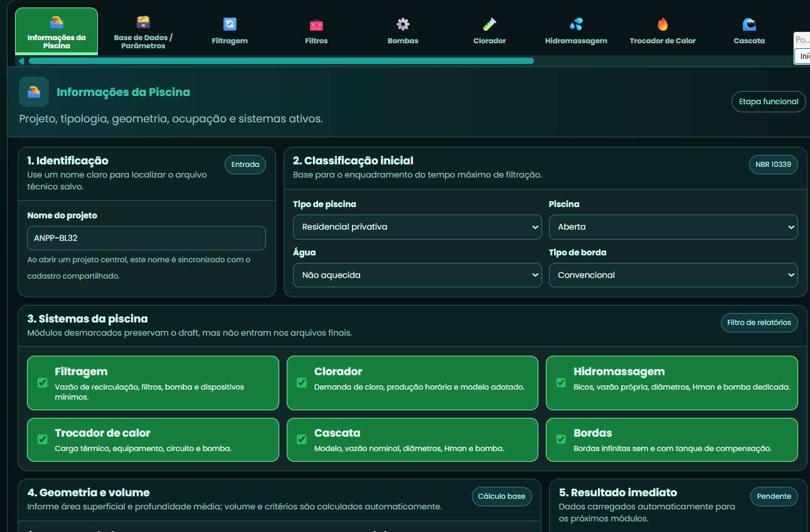Click the database drawer icon above Base de Dados
The height and width of the screenshot is (532, 810).
click(x=143, y=22)
